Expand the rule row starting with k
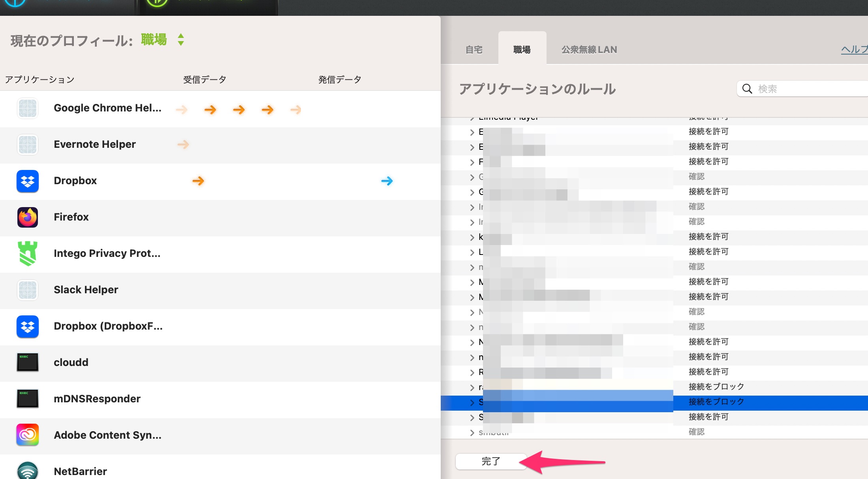 472,237
